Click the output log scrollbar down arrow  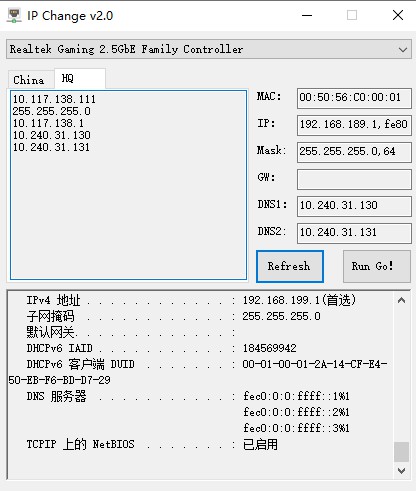[x=401, y=471]
